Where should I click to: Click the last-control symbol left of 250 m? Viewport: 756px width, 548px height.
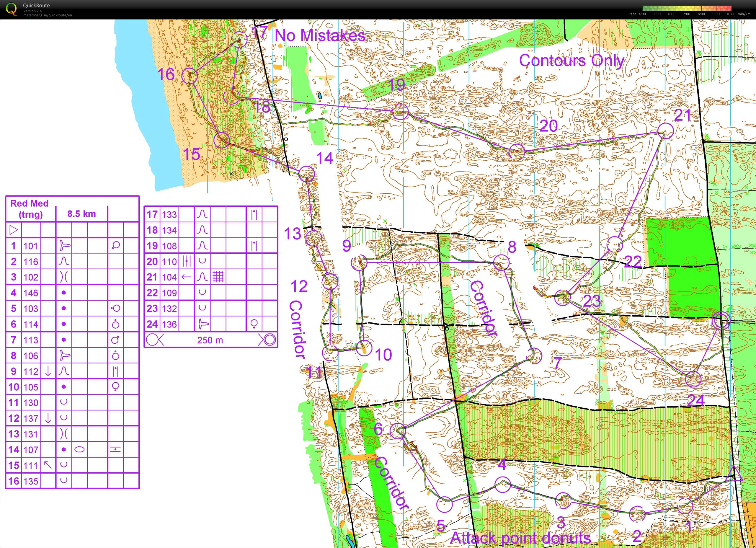[x=155, y=340]
